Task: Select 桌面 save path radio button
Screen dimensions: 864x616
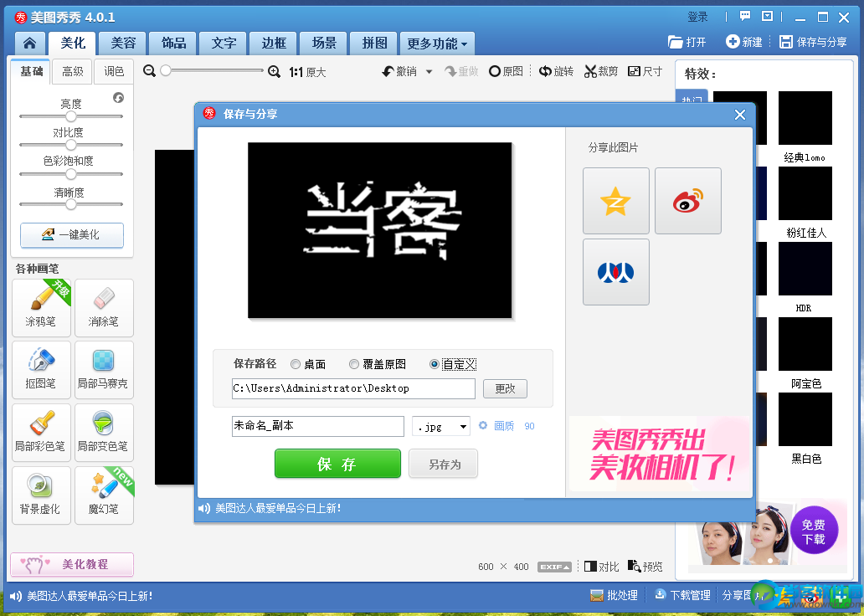Action: tap(296, 364)
